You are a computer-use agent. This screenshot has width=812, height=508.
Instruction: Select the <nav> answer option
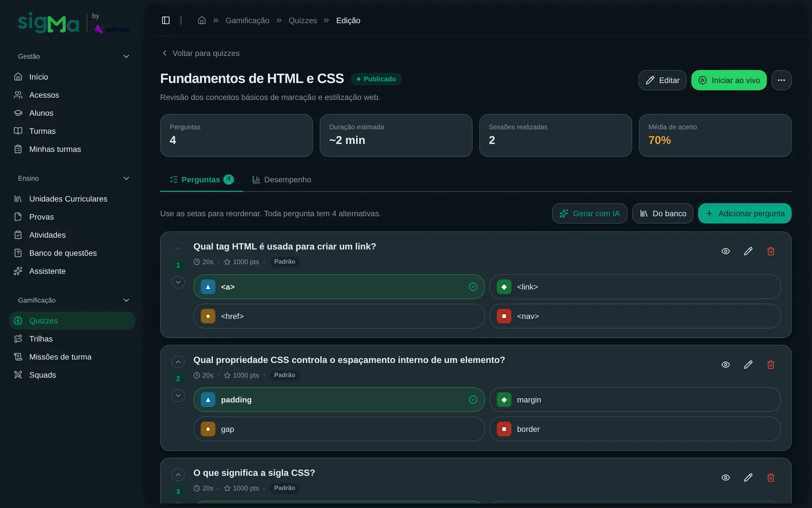pos(635,316)
